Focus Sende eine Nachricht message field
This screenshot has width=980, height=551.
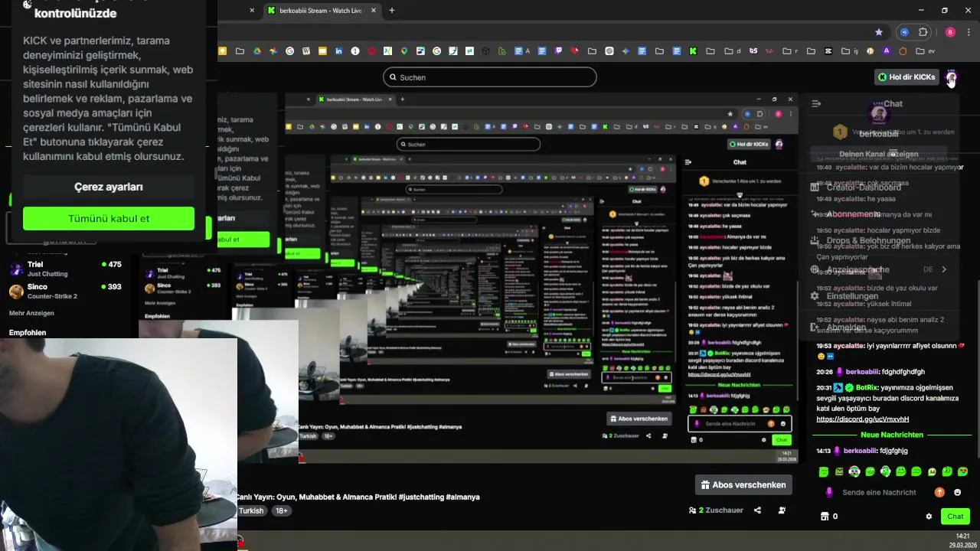coord(879,492)
